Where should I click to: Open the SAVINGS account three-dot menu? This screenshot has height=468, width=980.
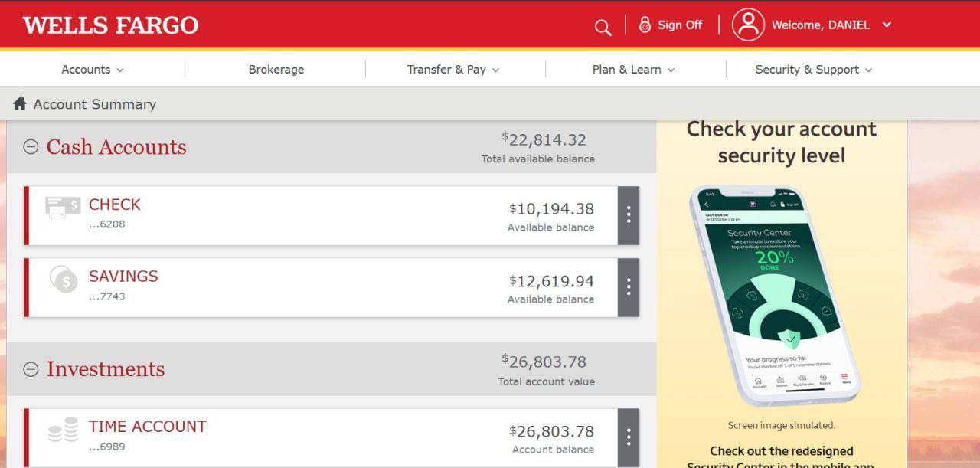pyautogui.click(x=628, y=287)
